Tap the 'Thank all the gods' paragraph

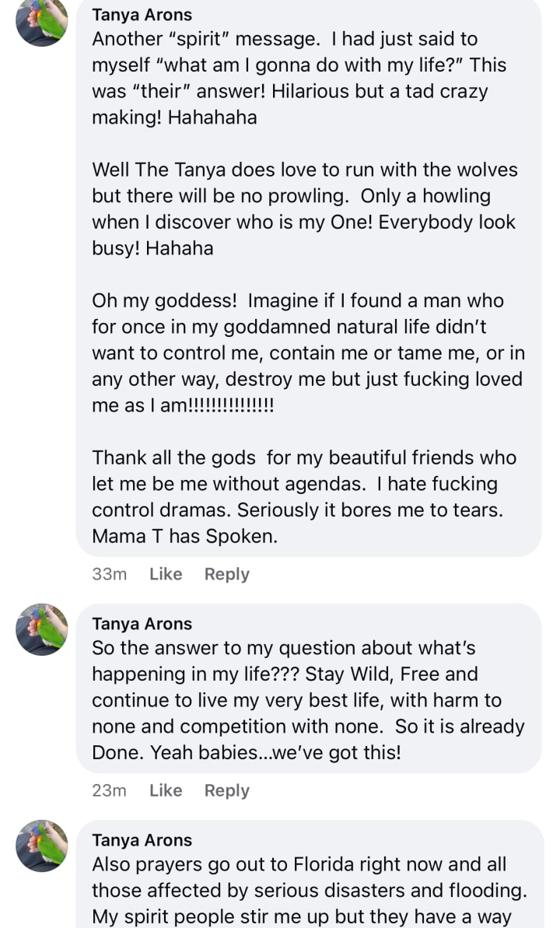click(x=303, y=484)
